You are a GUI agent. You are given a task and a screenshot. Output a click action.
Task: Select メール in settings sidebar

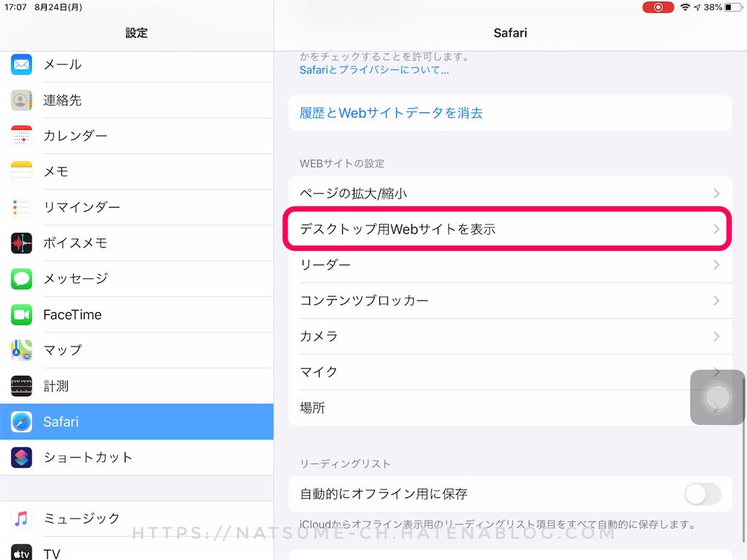tap(136, 64)
